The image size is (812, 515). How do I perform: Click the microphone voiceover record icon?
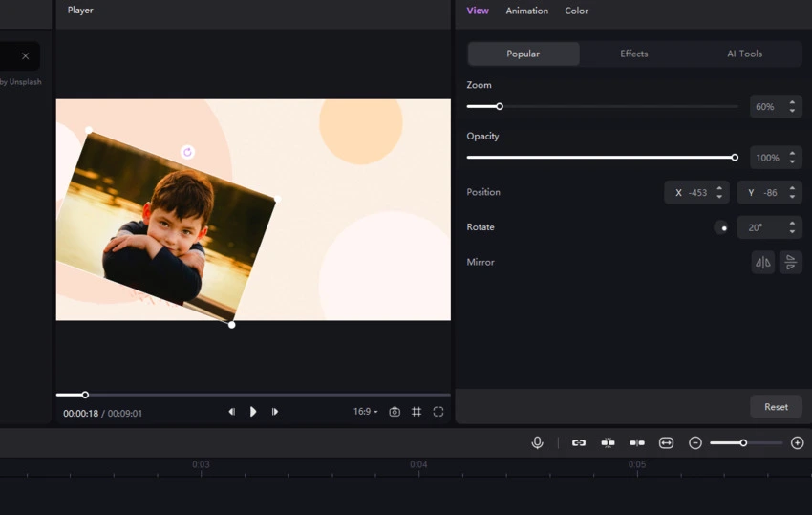[x=538, y=442]
